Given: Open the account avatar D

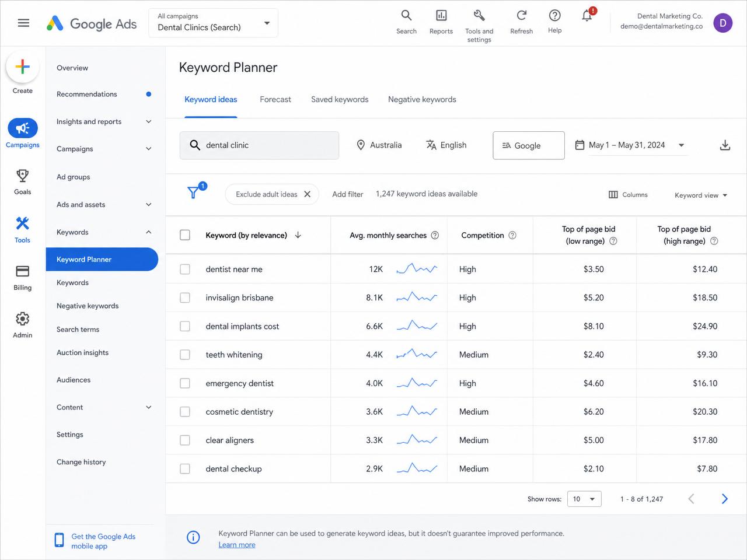Looking at the screenshot, I should (x=722, y=23).
